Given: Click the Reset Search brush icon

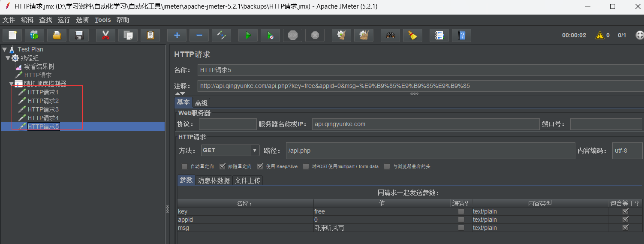Looking at the screenshot, I should tap(412, 35).
